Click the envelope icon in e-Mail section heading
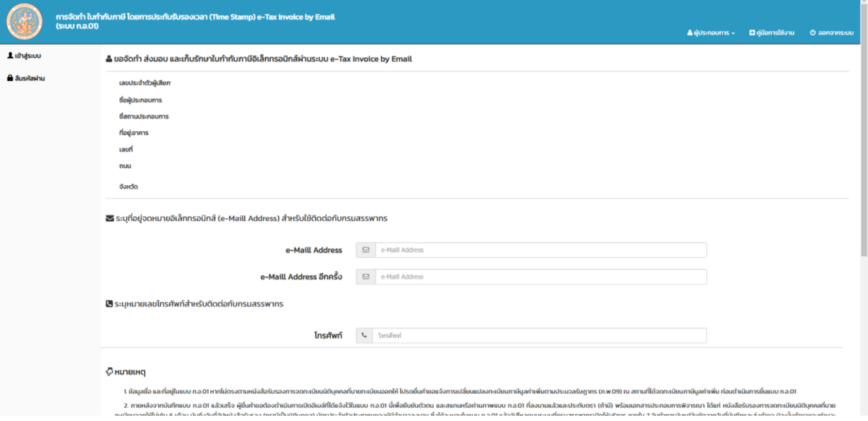 tap(110, 218)
